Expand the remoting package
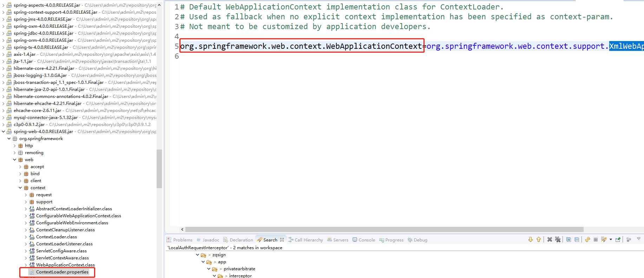The image size is (644, 278). (x=15, y=153)
